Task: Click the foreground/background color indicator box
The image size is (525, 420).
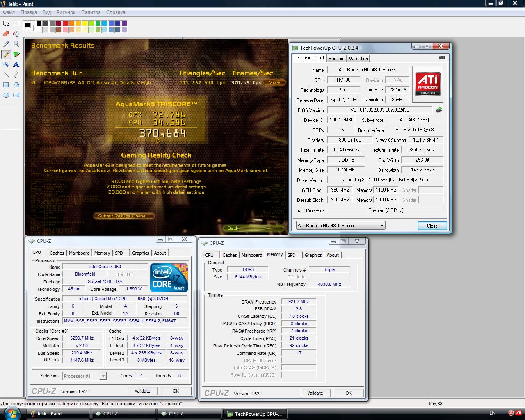Action: pyautogui.click(x=29, y=26)
